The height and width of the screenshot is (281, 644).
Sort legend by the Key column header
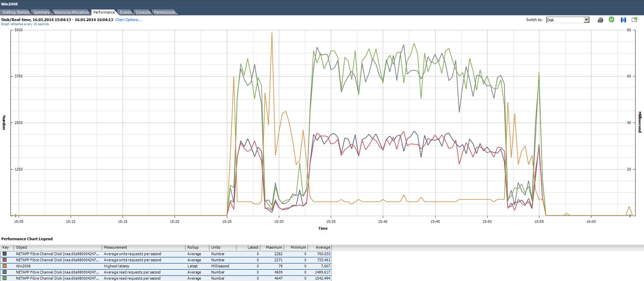coord(7,247)
